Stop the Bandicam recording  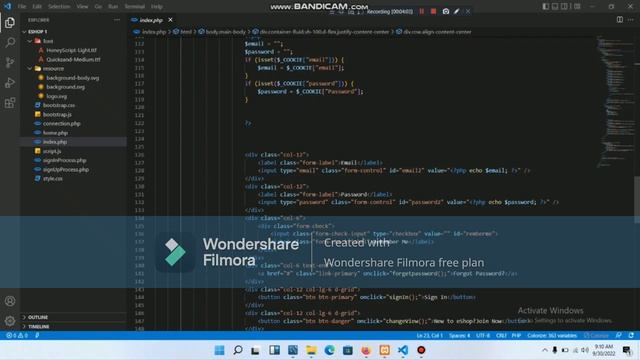pyautogui.click(x=433, y=11)
